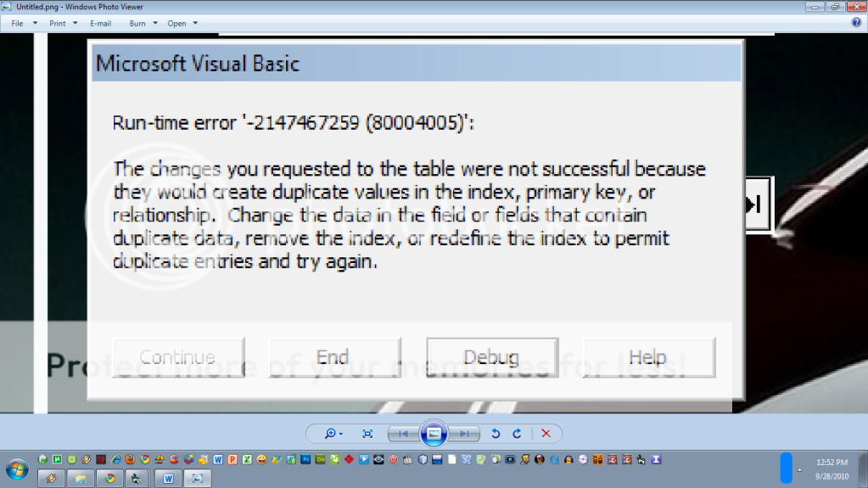Screen dimensions: 868x488
Task: Open Chrome taskbar window button
Action: tap(109, 478)
